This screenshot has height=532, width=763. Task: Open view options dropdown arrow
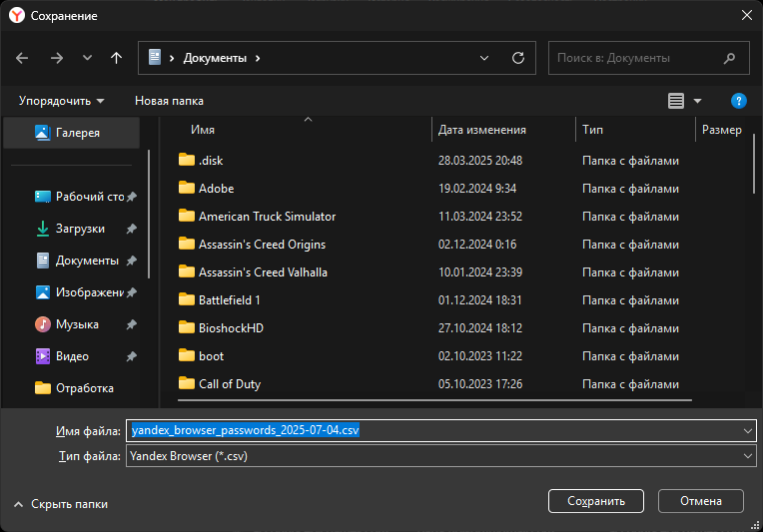point(697,101)
